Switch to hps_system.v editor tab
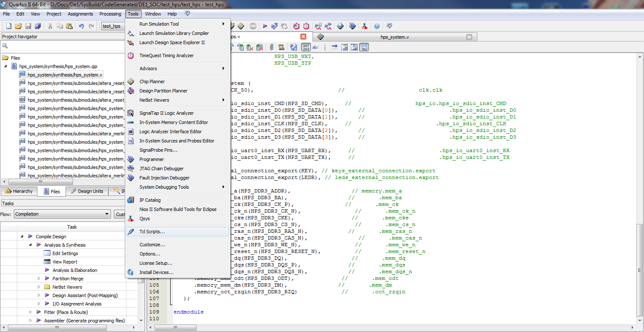The width and height of the screenshot is (644, 332). point(394,37)
